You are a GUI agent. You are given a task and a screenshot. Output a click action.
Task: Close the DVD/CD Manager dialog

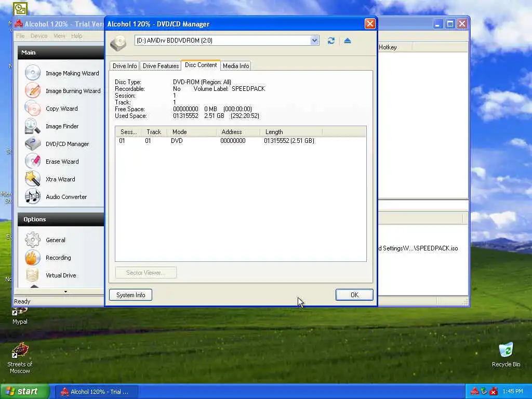[x=369, y=24]
